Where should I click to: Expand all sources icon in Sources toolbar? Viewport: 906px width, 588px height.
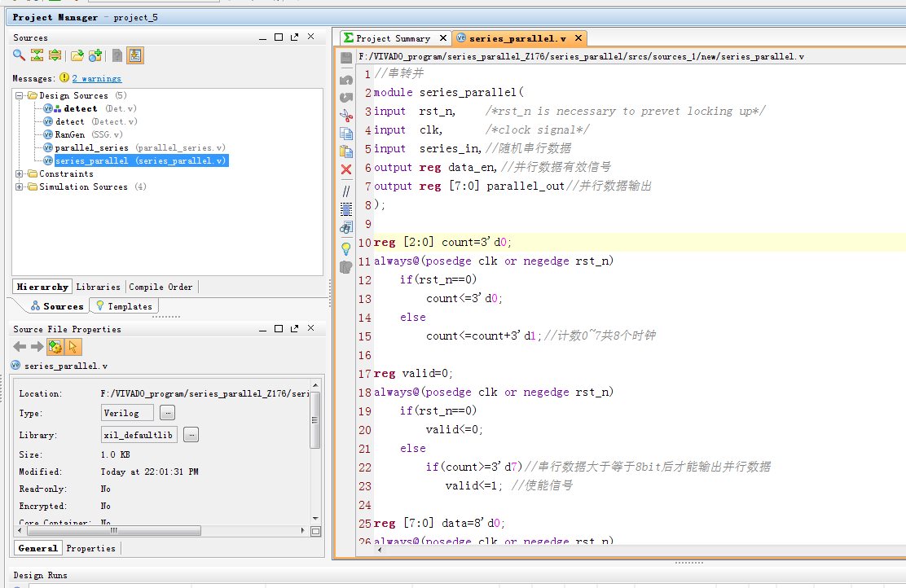[x=55, y=55]
